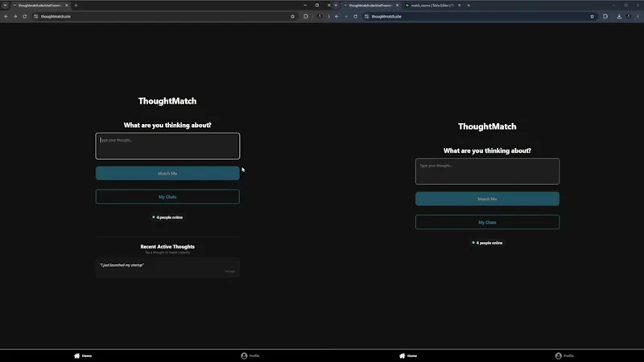
Task: Open downloads in the right browser window
Action: (x=619, y=16)
